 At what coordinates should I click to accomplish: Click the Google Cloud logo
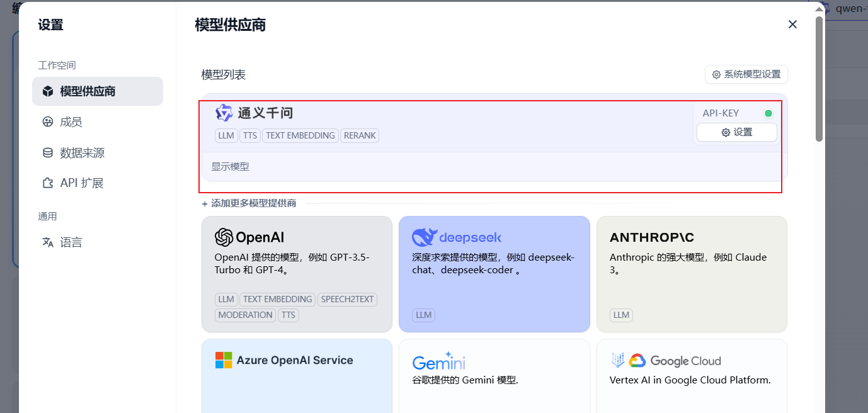(x=665, y=361)
